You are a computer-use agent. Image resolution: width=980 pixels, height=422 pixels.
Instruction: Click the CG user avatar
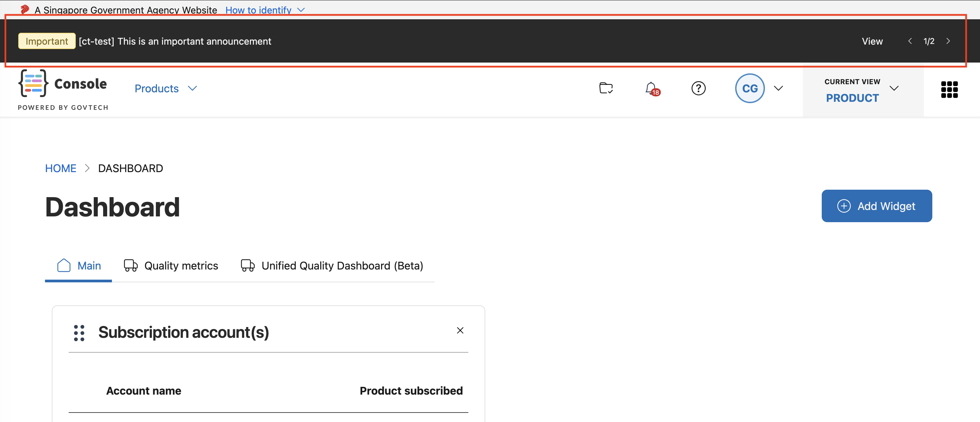pyautogui.click(x=749, y=88)
